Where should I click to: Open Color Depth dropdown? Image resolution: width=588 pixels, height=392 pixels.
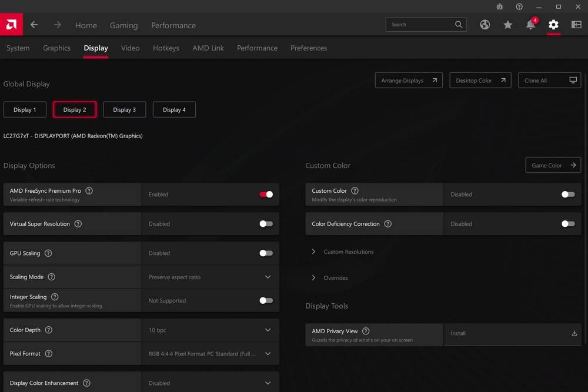click(x=211, y=330)
